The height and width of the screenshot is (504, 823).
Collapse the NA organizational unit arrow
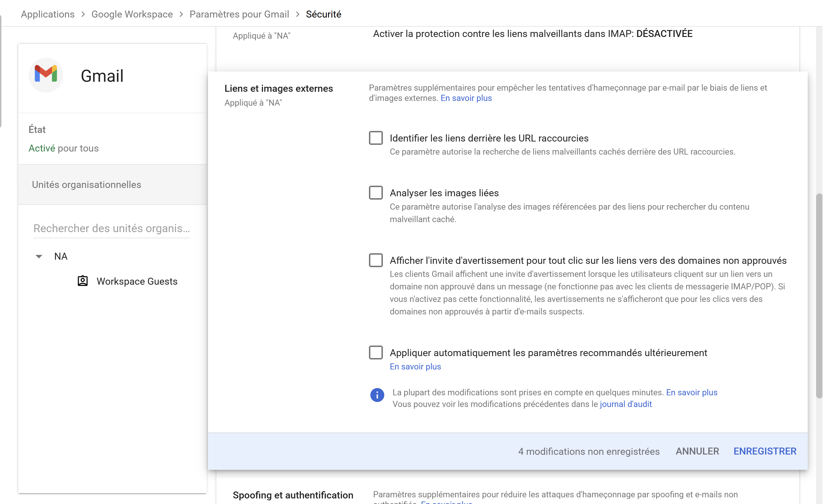coord(39,257)
